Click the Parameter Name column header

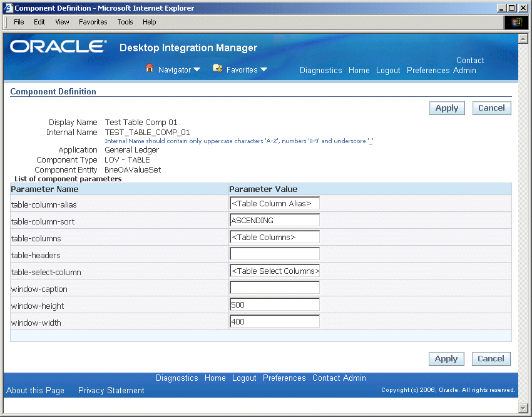point(45,189)
